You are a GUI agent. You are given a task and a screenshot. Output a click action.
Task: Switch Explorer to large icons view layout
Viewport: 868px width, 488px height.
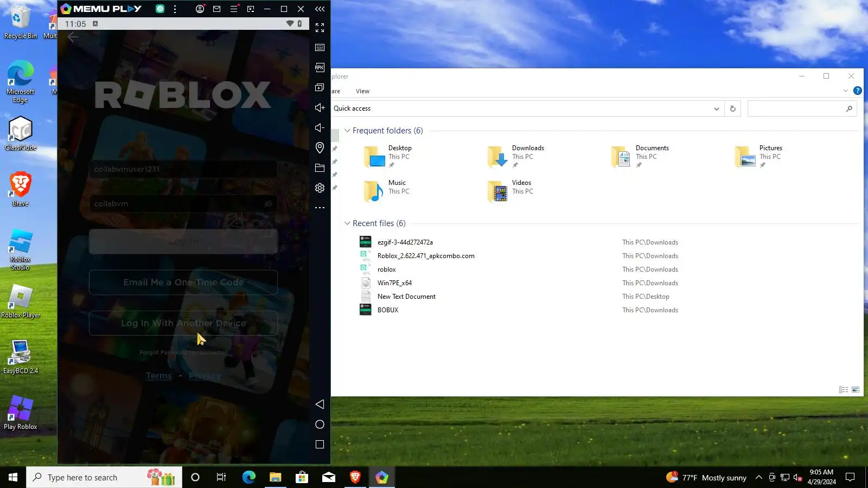pyautogui.click(x=856, y=389)
